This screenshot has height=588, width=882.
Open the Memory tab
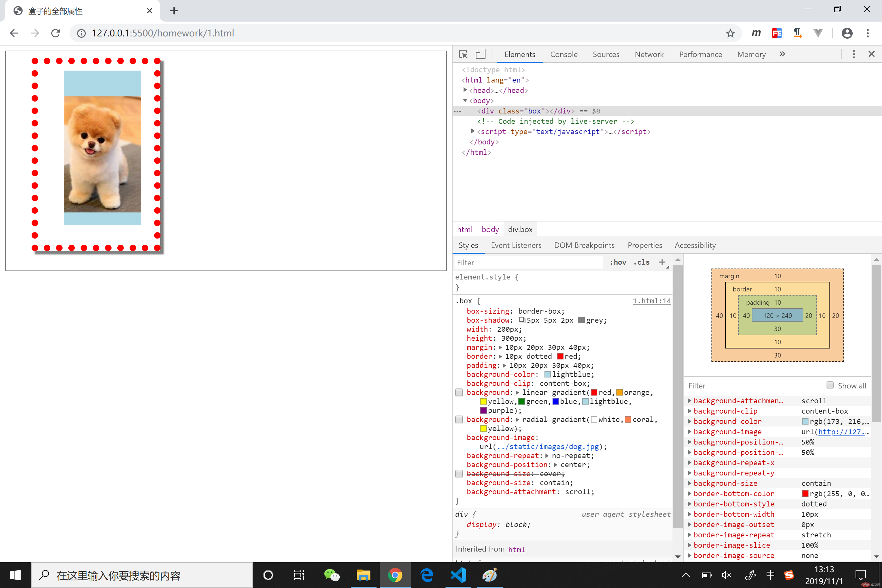[751, 54]
